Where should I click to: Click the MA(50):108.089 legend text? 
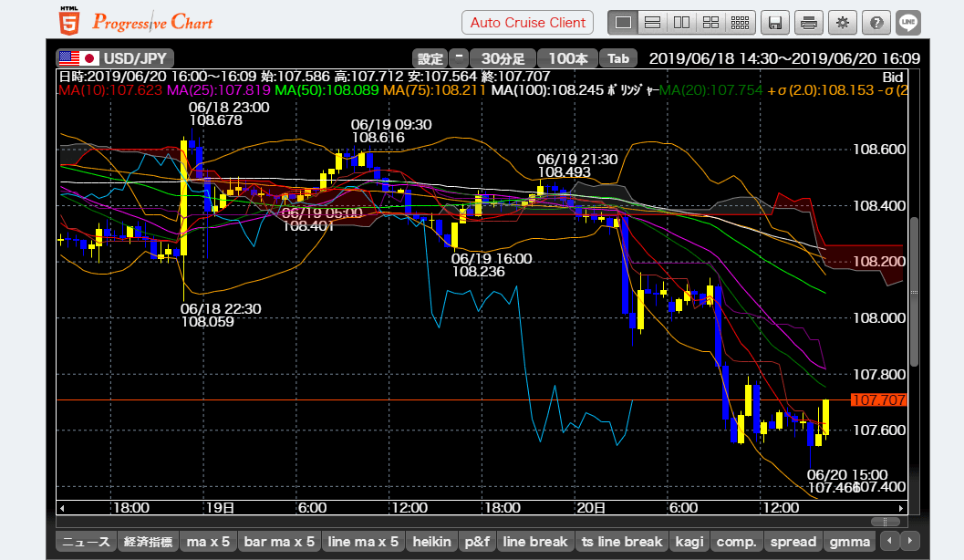point(327,90)
